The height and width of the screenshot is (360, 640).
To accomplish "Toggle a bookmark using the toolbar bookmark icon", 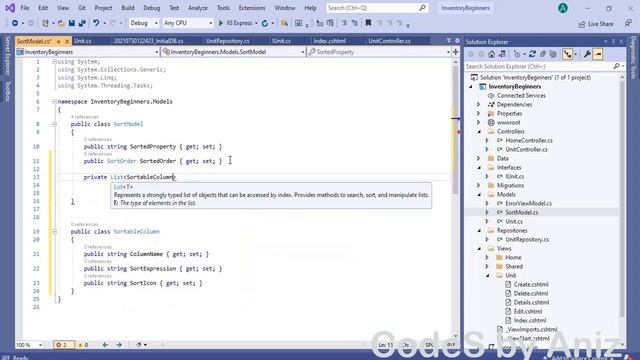I will pos(368,23).
